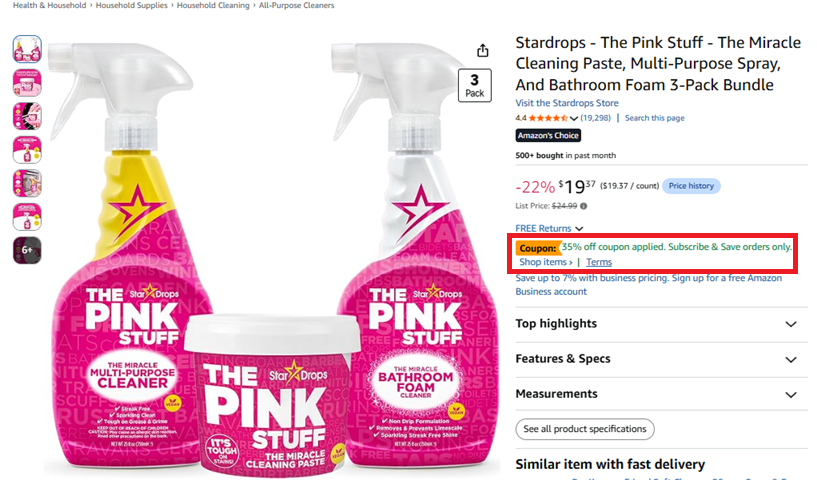Screen dimensions: 817x480
Task: Expand the Measurements section
Action: 661,394
